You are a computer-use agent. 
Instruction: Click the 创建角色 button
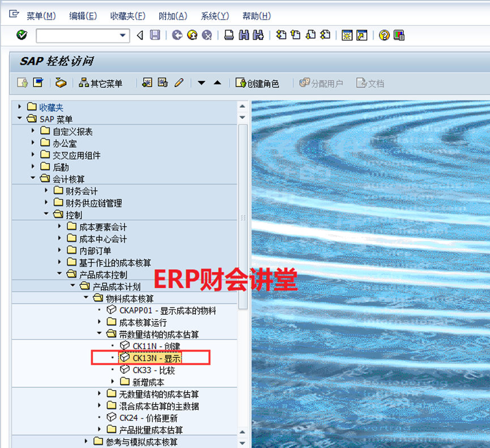[x=258, y=83]
